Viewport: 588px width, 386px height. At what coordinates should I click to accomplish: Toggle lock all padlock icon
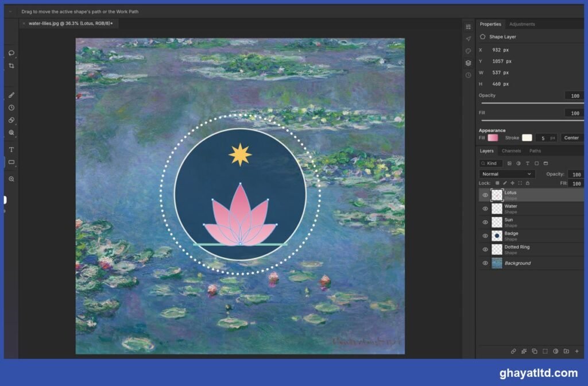pos(528,183)
